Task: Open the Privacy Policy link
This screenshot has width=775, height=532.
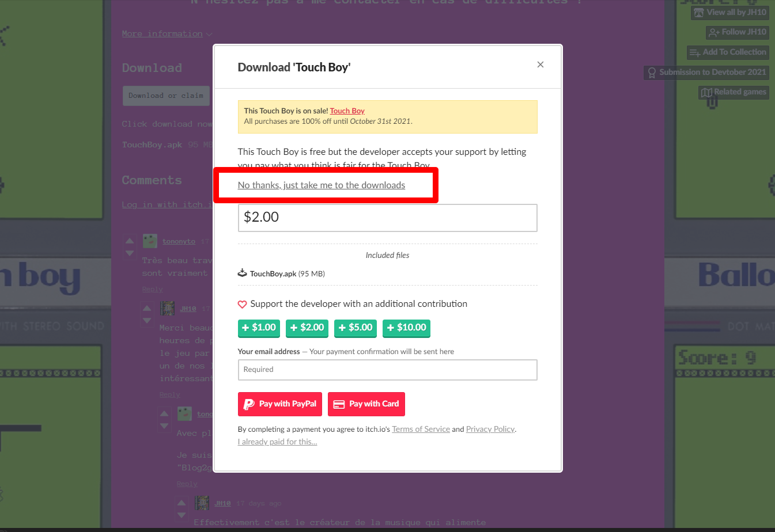Action: coord(490,429)
